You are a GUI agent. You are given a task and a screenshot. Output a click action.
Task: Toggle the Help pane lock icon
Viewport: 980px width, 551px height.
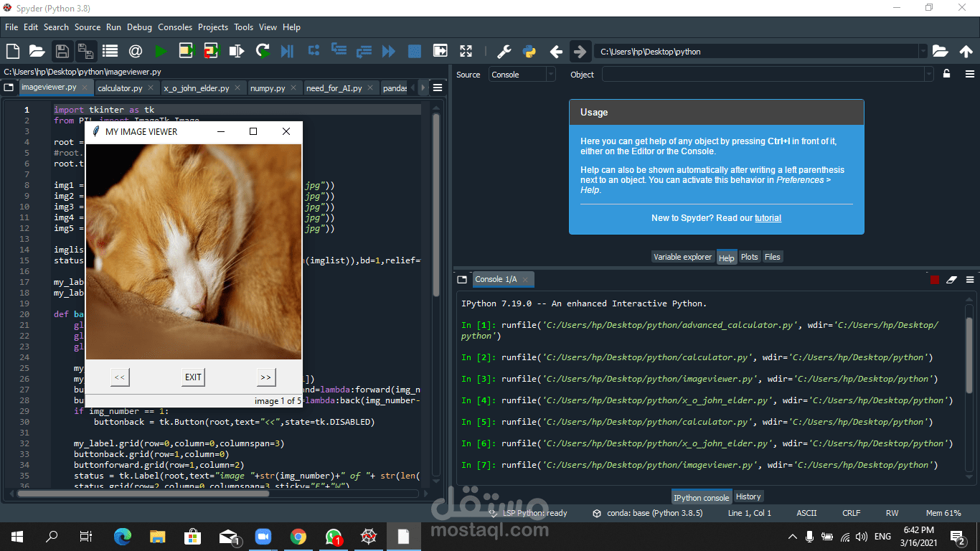point(947,74)
